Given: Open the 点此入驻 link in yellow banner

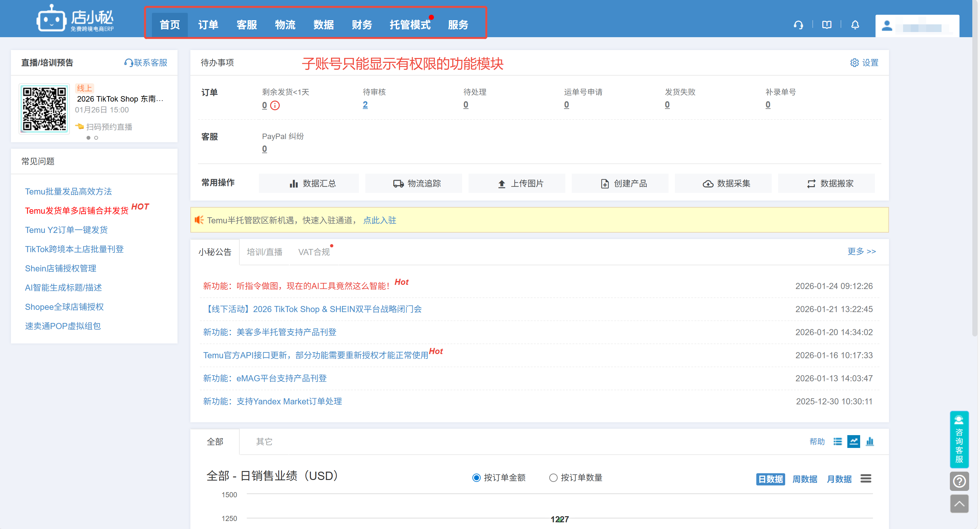Looking at the screenshot, I should click(379, 220).
